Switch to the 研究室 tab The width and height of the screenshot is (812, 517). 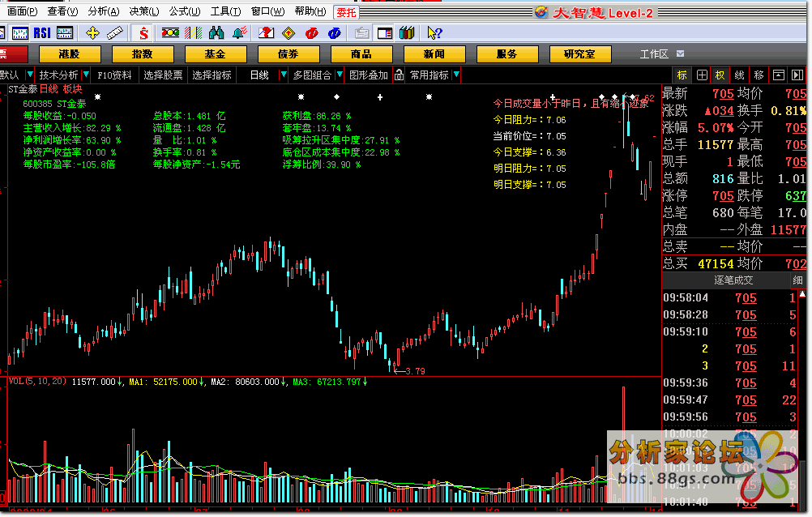click(x=580, y=53)
